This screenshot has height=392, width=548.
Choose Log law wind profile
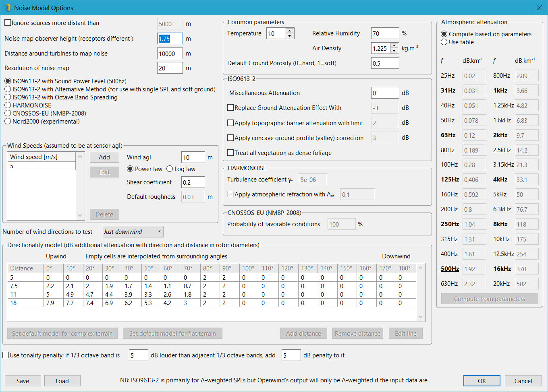tap(170, 169)
